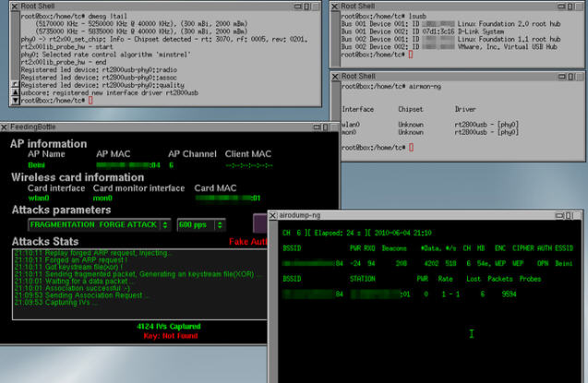Click the prompt cursor in dmesg shell
588x383 pixels.
tap(90, 100)
